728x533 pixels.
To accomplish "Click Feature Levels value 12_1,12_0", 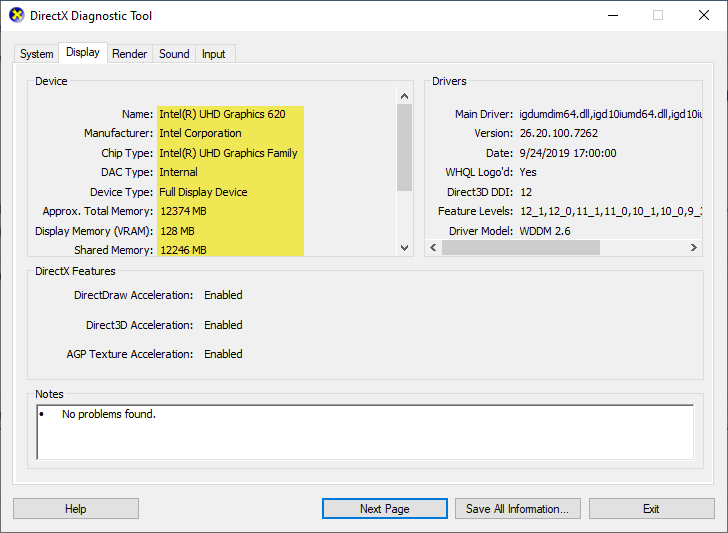I will pos(611,211).
